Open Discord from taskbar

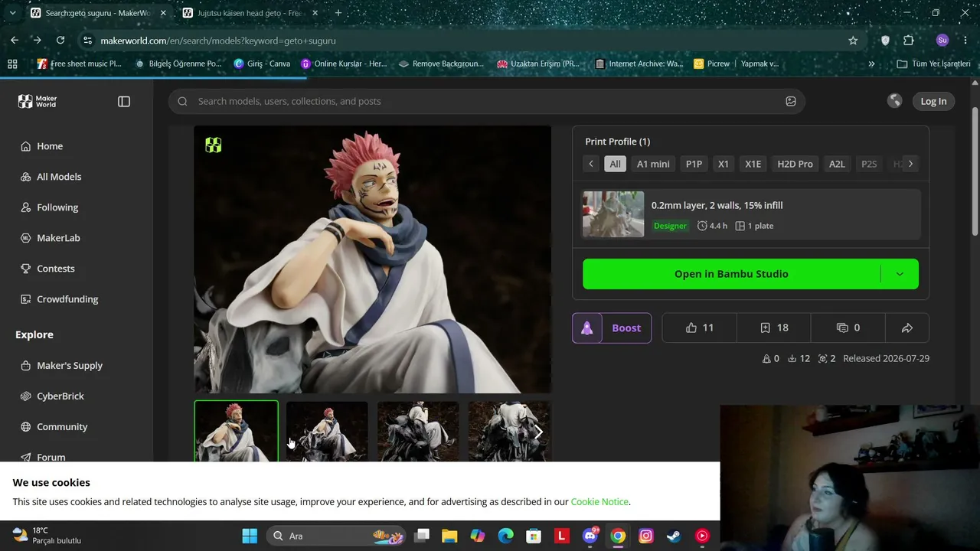point(590,536)
